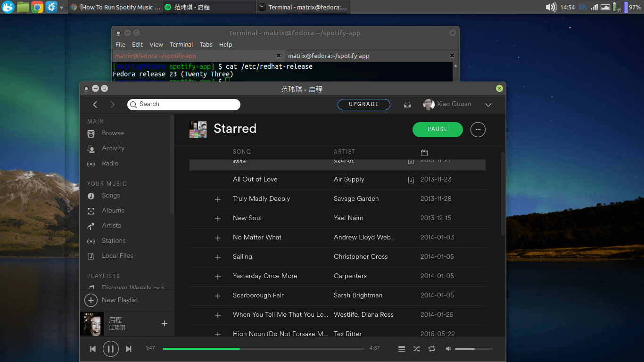
Task: Open the Starred playlist more options button
Action: pyautogui.click(x=478, y=130)
